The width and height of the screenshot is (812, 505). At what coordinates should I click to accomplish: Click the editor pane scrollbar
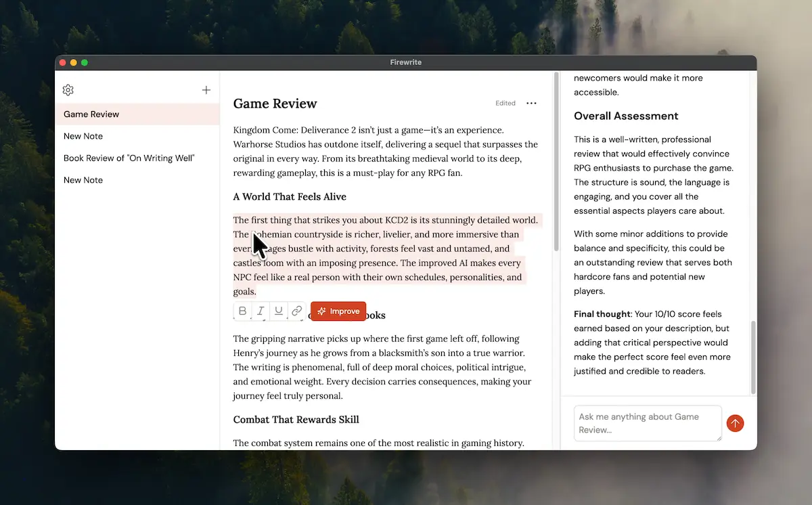pos(556,162)
